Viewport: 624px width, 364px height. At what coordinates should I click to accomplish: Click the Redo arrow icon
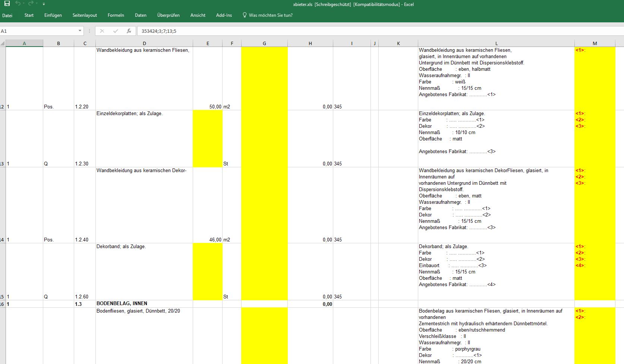pos(31,4)
